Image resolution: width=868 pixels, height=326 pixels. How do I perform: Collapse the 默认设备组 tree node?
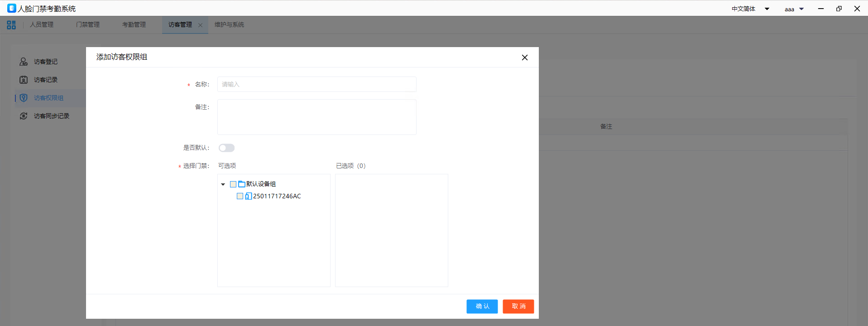(223, 184)
